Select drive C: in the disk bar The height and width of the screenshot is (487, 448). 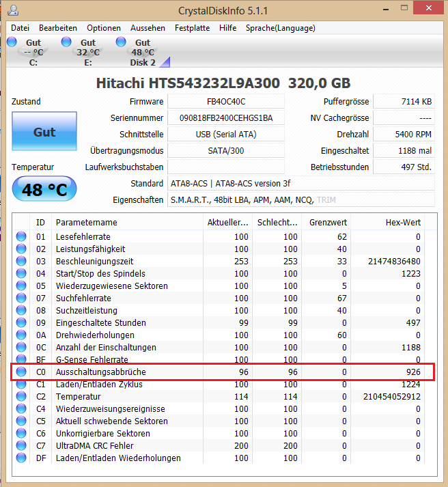click(33, 52)
